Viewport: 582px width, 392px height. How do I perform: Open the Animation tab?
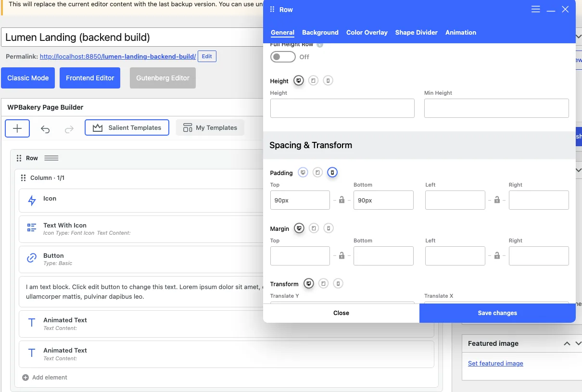tap(461, 32)
